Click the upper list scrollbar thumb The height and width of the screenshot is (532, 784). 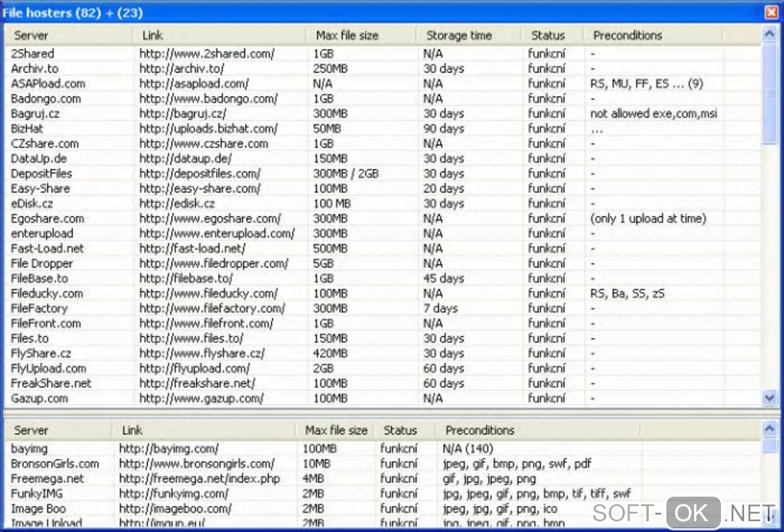point(769,93)
